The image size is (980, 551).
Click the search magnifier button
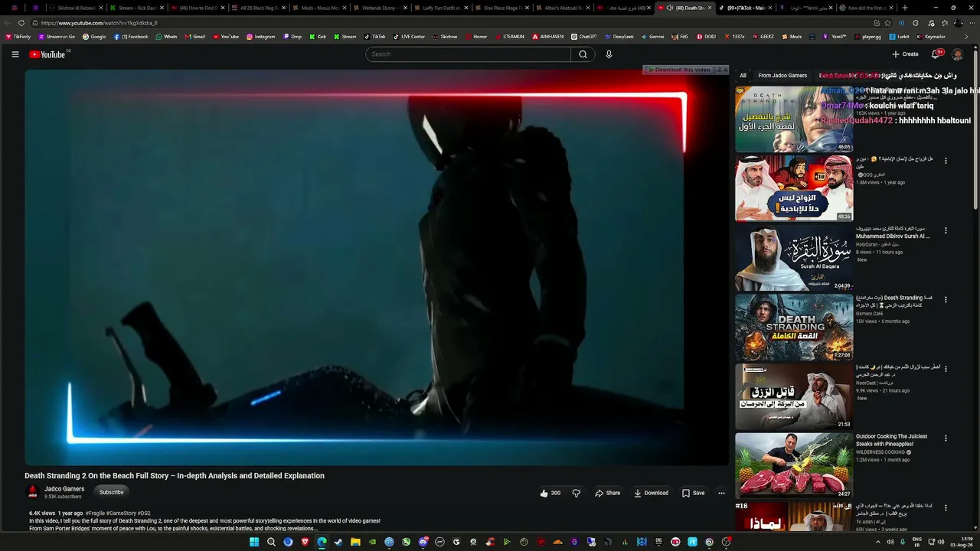[x=583, y=54]
